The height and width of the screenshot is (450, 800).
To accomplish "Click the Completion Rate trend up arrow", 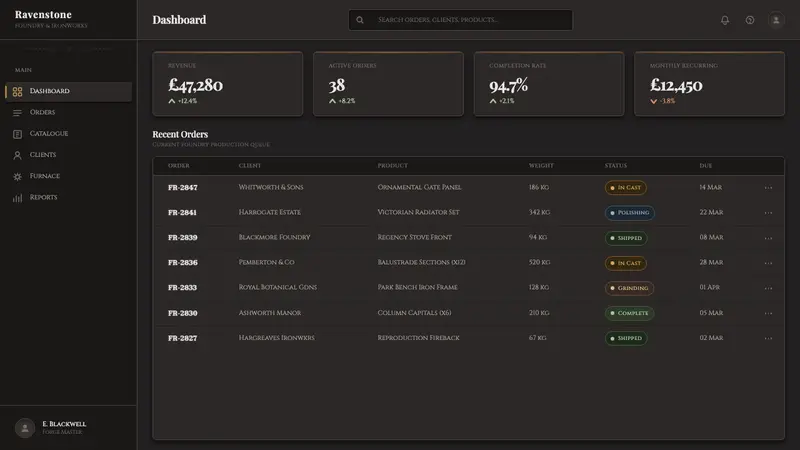I will (x=493, y=101).
